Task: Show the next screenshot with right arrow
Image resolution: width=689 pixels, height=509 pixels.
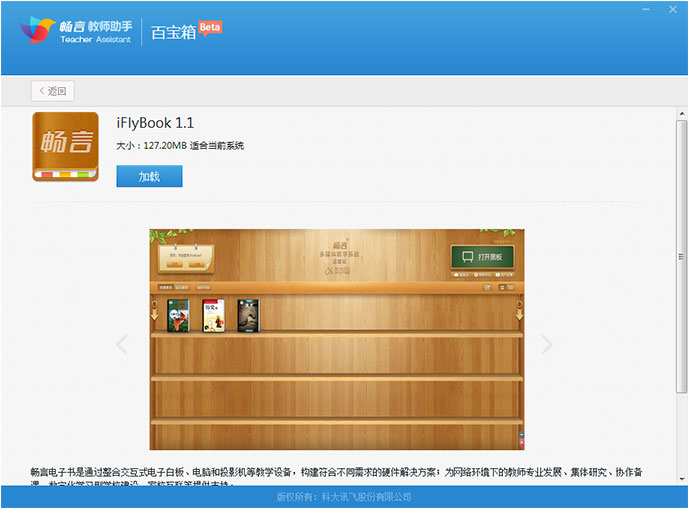Action: (547, 344)
